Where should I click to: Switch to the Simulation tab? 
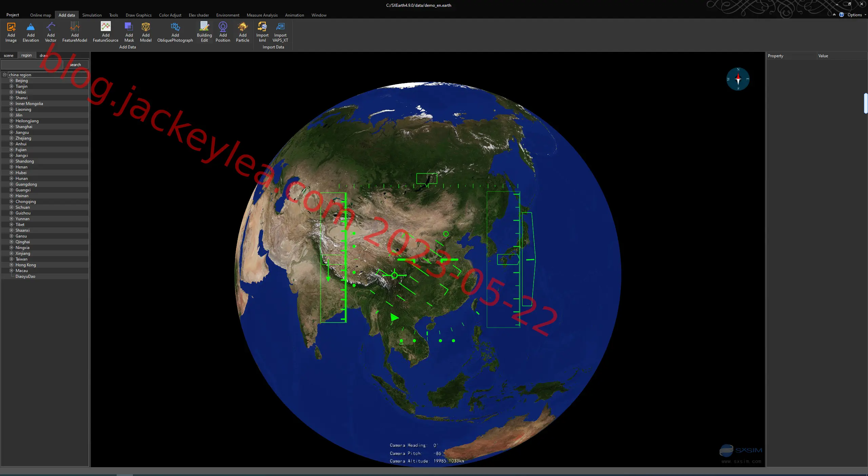pos(92,15)
